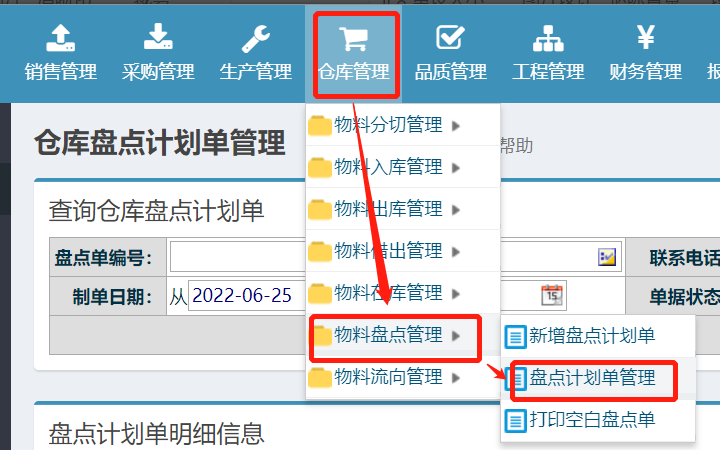The image size is (720, 450).
Task: Click folder icon of 物料分切管理
Action: [x=320, y=126]
